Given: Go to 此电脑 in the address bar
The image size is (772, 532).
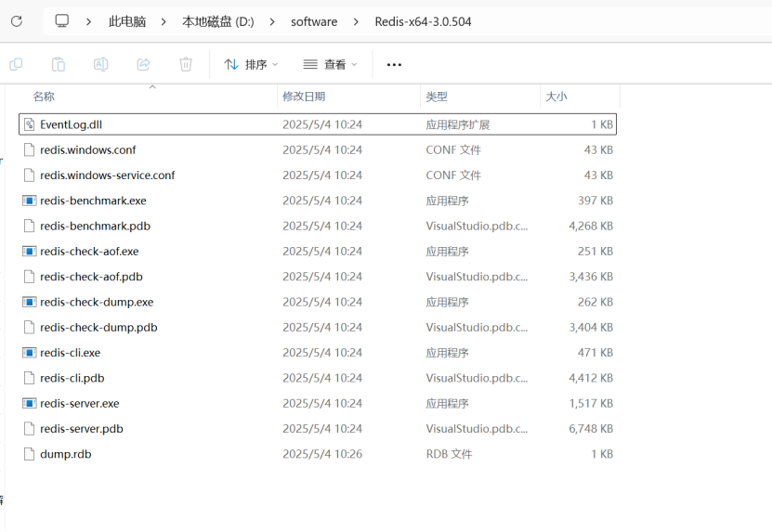Looking at the screenshot, I should [x=127, y=21].
